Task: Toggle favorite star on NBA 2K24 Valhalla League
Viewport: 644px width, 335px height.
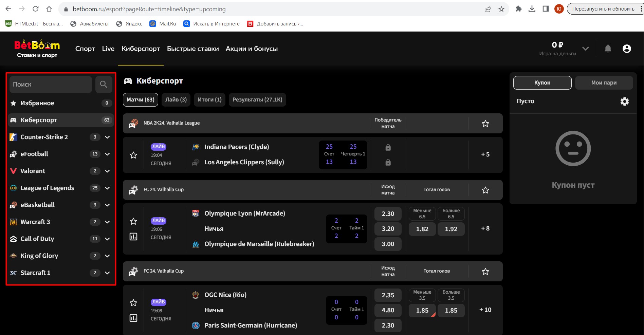Action: click(485, 124)
